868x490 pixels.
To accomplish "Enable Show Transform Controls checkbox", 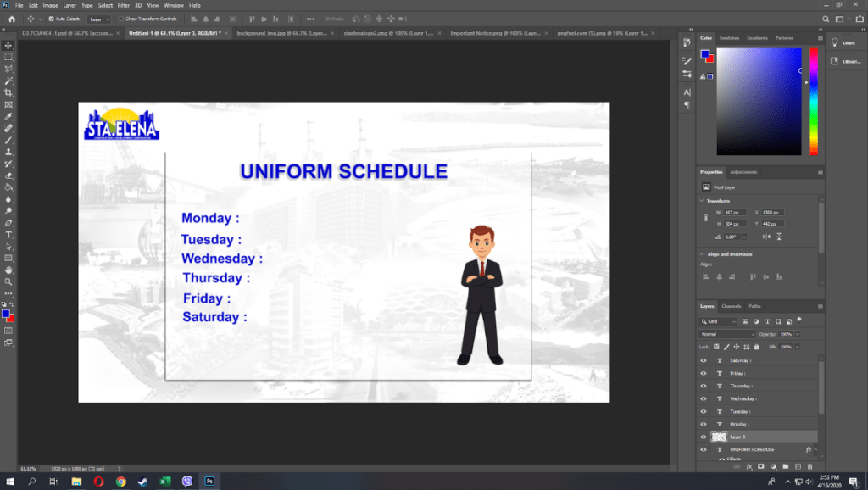I will (x=121, y=18).
